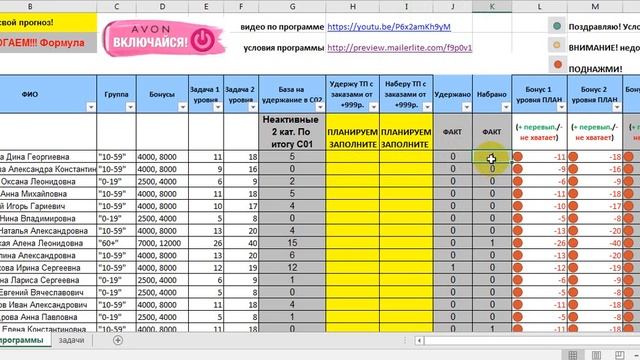Select the условия программы label cell
This screenshot has height=360, width=640.
(x=284, y=48)
